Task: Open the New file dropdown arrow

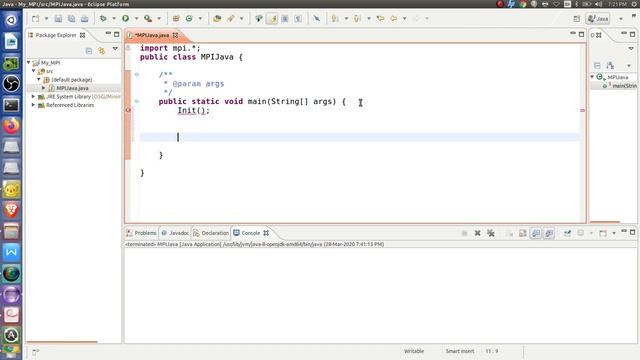Action: 46,19
